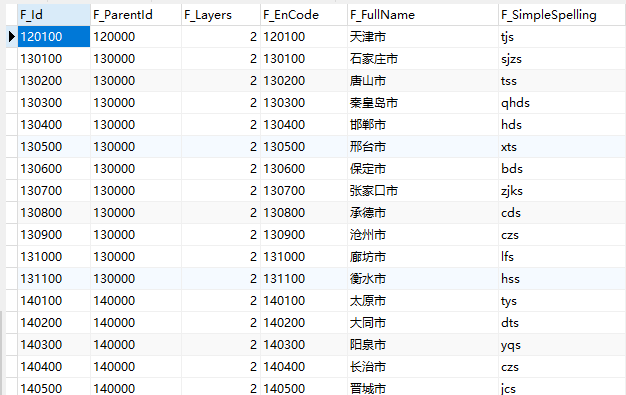Select the spelling cell qhds

tap(562, 103)
